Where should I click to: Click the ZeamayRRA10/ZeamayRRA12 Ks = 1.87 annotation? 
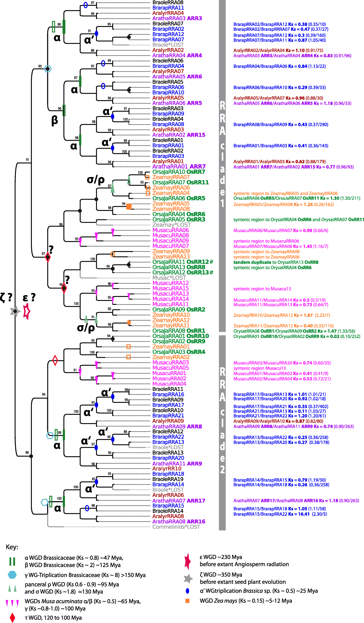coord(282,315)
